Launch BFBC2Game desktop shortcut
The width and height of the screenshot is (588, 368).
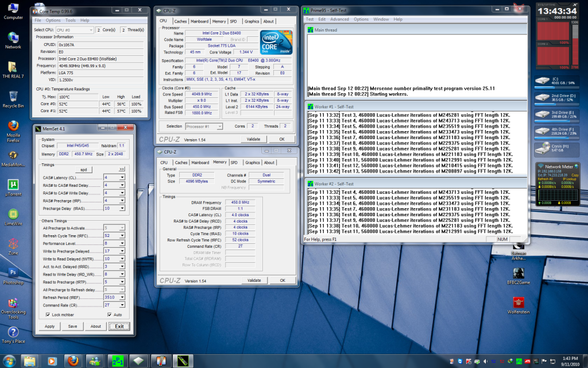click(x=519, y=276)
